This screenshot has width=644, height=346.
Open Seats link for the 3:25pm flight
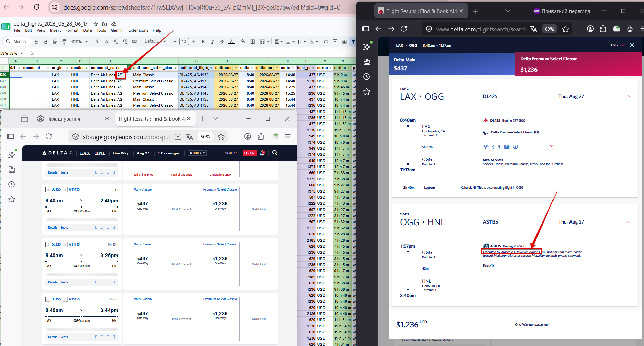(64, 282)
